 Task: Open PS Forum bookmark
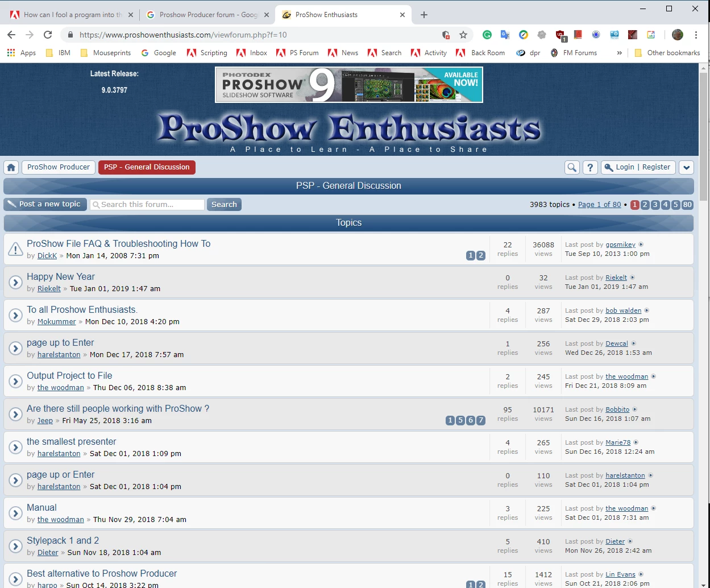(297, 53)
